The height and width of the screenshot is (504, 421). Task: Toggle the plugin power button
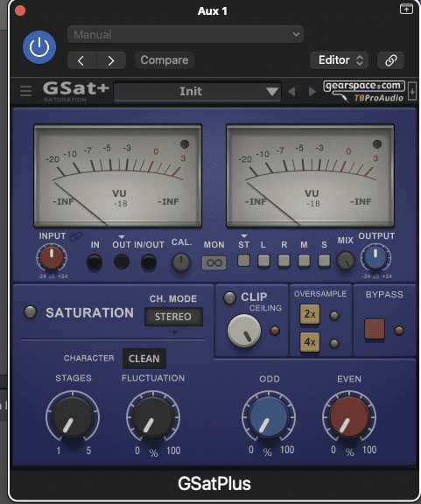coord(39,47)
